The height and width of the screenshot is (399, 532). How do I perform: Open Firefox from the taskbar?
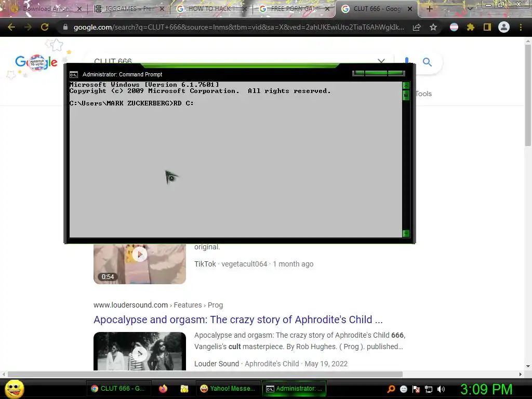pyautogui.click(x=163, y=389)
